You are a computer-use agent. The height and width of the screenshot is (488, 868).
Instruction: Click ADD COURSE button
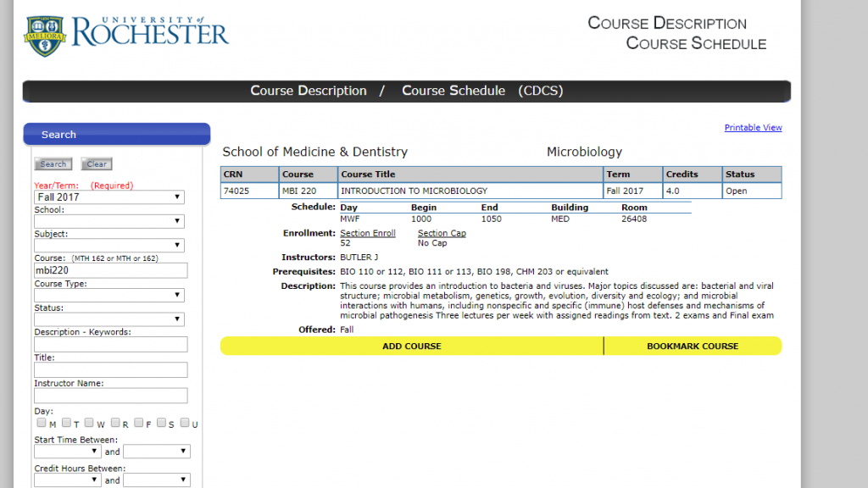coord(412,347)
